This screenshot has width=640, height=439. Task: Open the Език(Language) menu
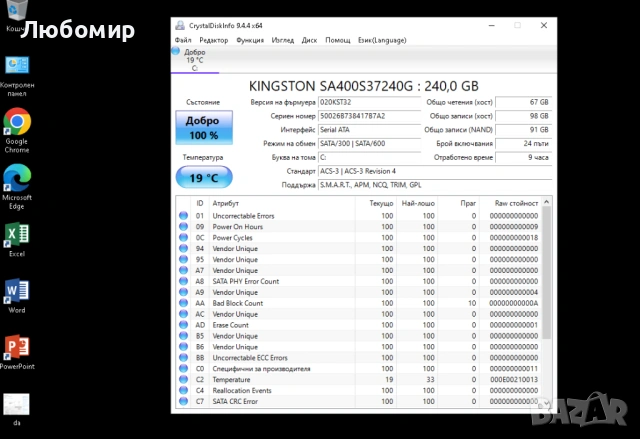tap(382, 40)
